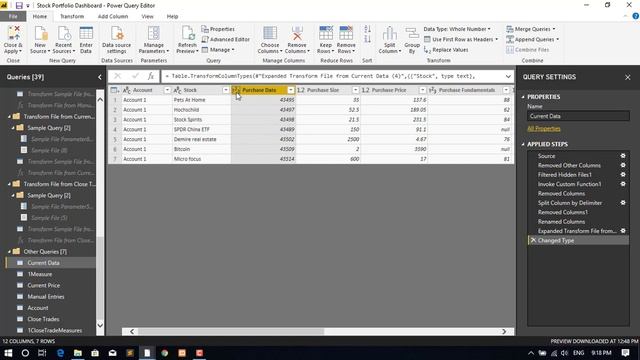Viewport: 640px width, 360px height.
Task: Collapse the Queries pane
Action: (100, 77)
